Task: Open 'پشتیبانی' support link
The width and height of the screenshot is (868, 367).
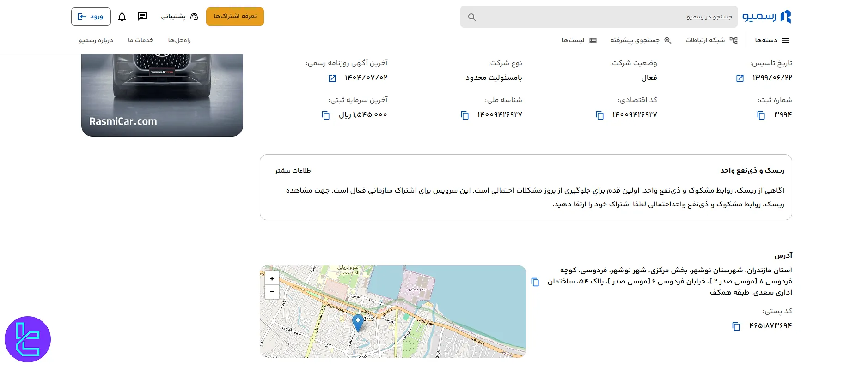Action: click(x=179, y=17)
